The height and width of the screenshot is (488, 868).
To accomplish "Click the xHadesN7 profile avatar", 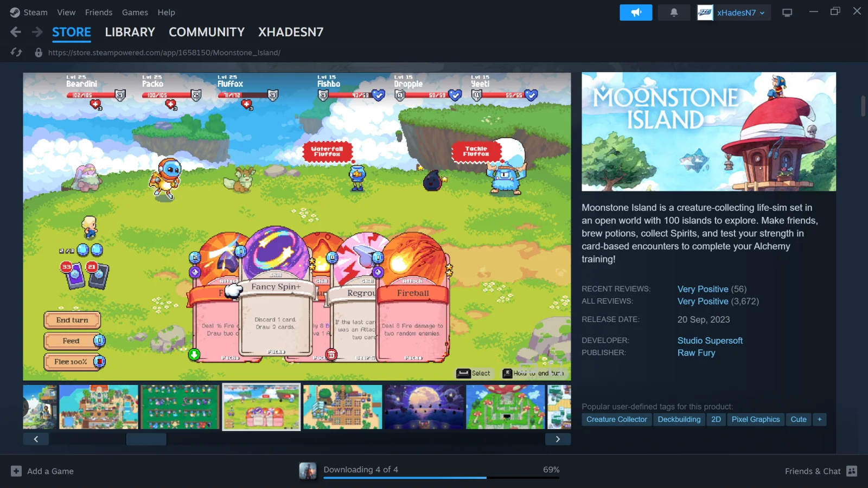I will pos(705,12).
